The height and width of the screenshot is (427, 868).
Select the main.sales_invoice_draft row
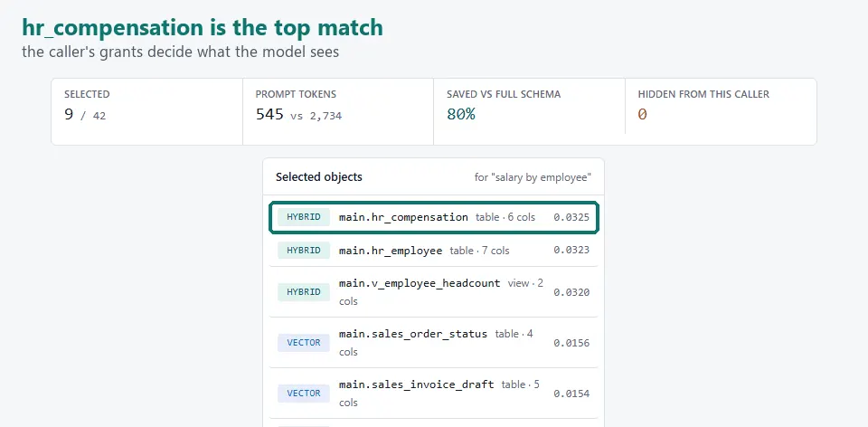click(433, 394)
